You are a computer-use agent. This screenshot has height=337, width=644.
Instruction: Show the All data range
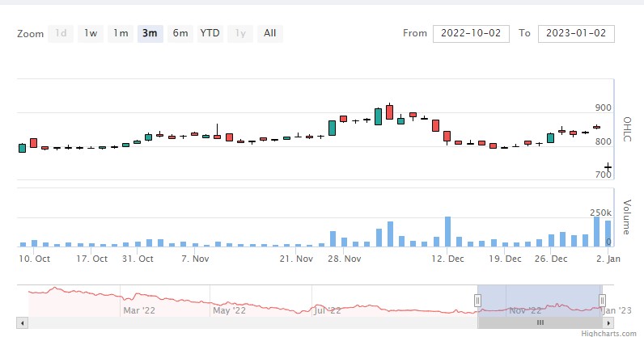pyautogui.click(x=269, y=33)
